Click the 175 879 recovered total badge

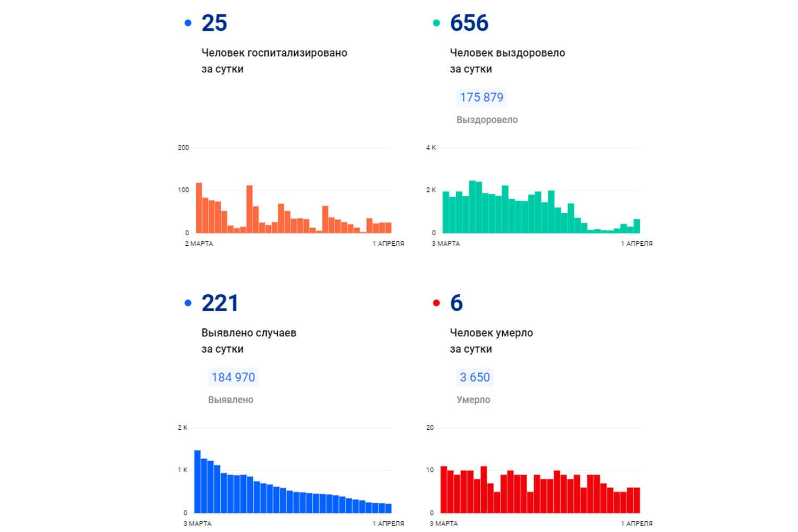point(481,97)
